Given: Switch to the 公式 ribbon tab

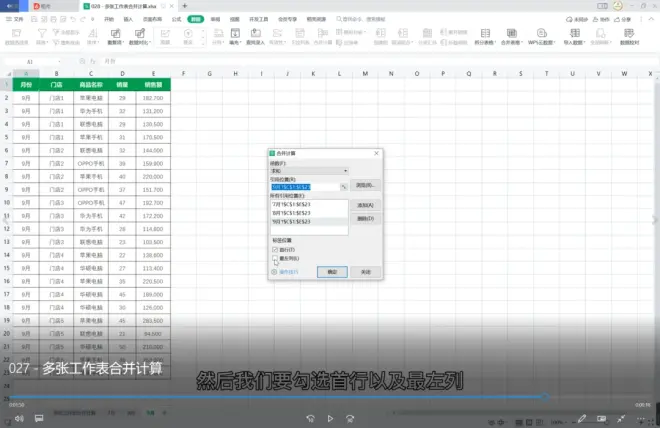Looking at the screenshot, I should [176, 18].
